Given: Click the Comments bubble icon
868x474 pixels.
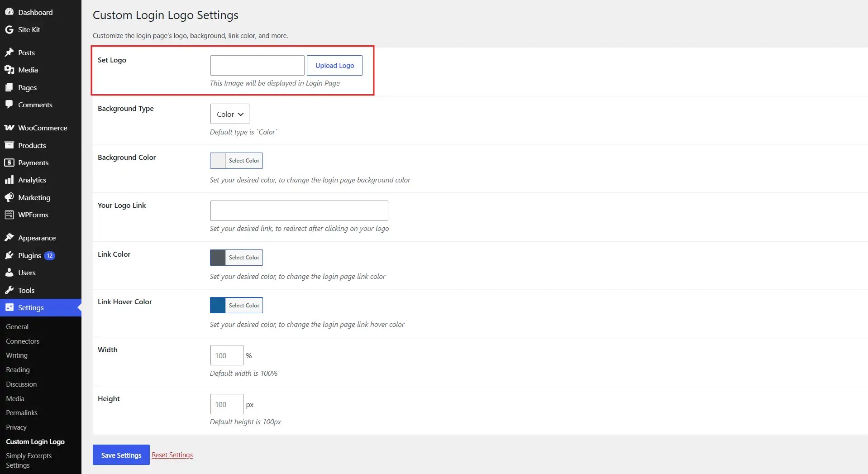Looking at the screenshot, I should tap(9, 105).
